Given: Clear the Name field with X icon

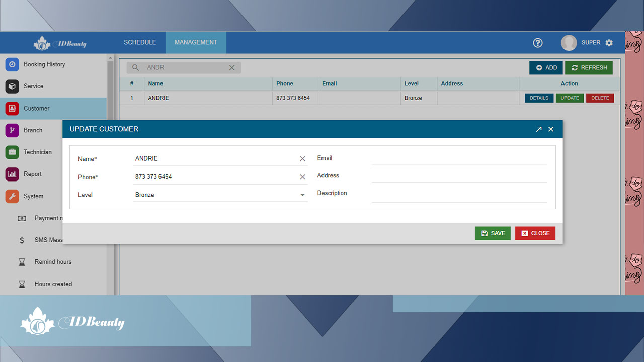Looking at the screenshot, I should pos(302,159).
